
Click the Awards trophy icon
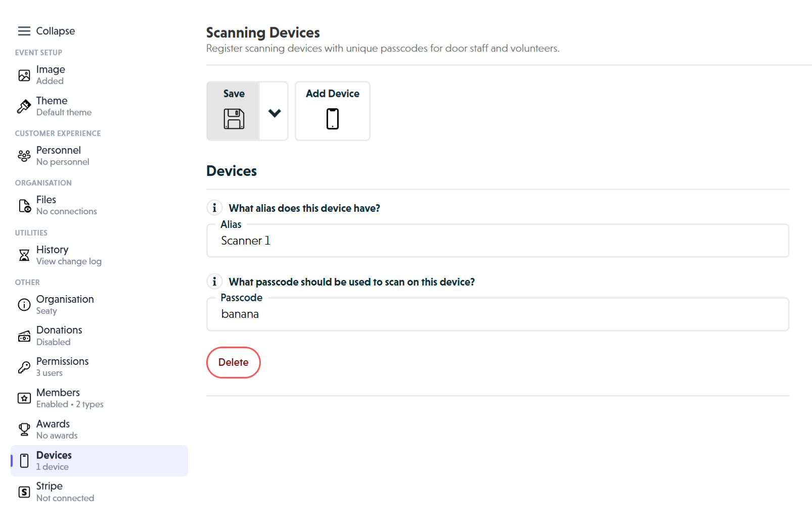[24, 430]
